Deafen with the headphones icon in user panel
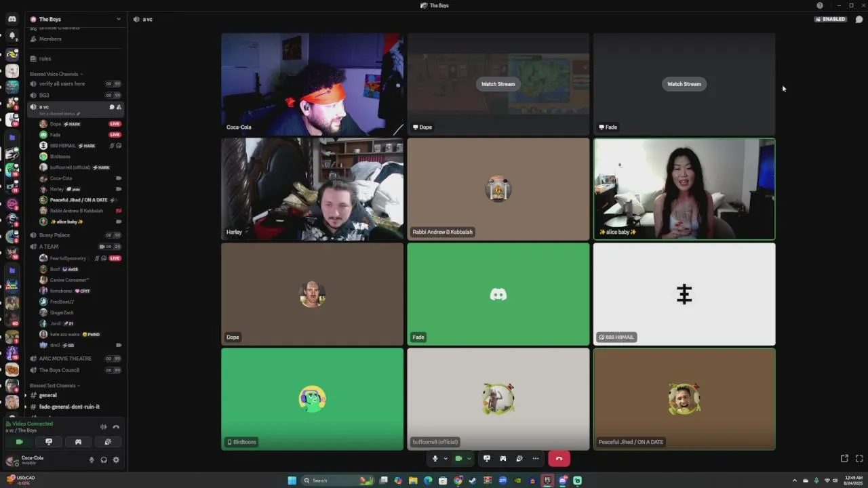The width and height of the screenshot is (868, 488). [x=104, y=460]
